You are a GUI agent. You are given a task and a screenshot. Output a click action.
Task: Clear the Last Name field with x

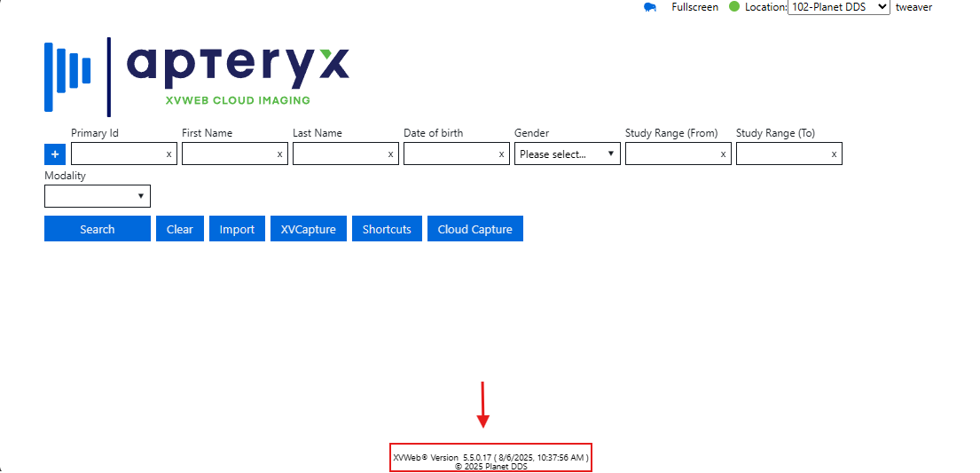tap(390, 154)
